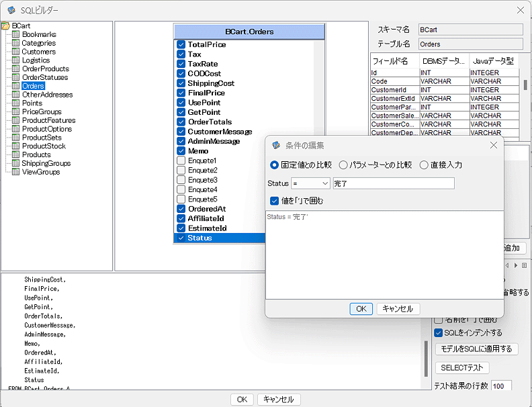532x407 pixels.
Task: Click the Bookmarks table icon
Action: [15, 34]
